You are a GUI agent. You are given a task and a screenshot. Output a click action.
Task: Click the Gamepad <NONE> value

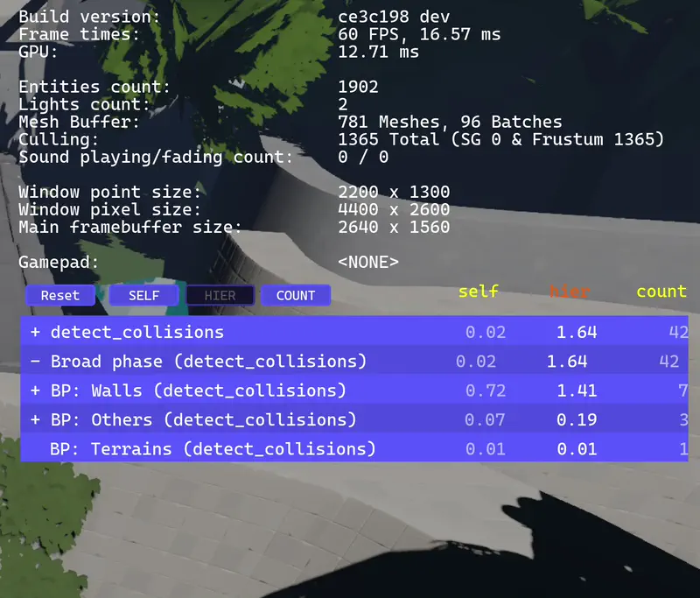(368, 262)
